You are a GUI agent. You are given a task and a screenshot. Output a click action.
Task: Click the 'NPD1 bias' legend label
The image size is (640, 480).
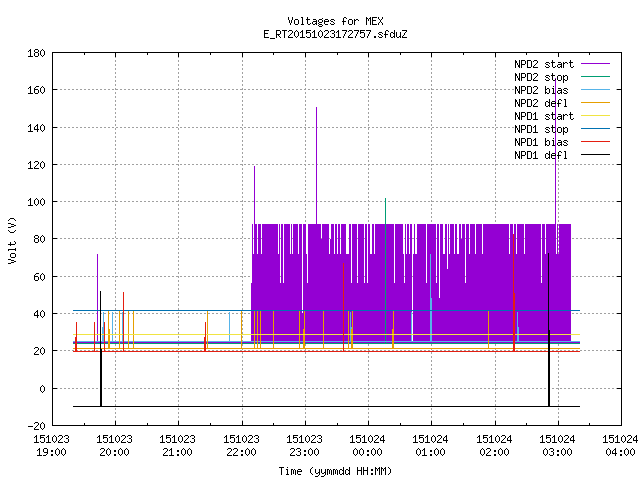tap(541, 142)
